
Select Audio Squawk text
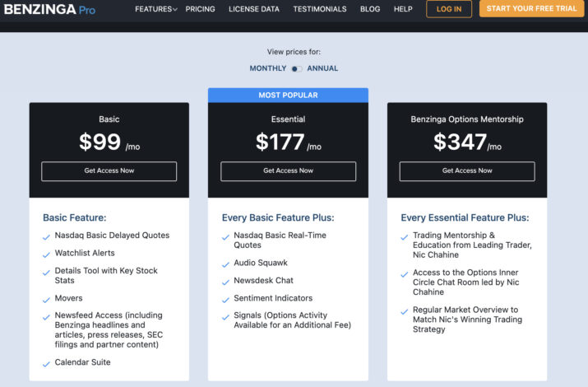[x=261, y=263]
